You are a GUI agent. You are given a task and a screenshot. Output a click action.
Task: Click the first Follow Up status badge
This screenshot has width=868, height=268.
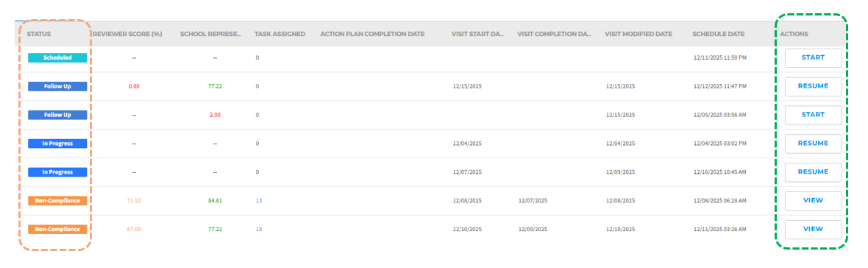click(x=57, y=86)
